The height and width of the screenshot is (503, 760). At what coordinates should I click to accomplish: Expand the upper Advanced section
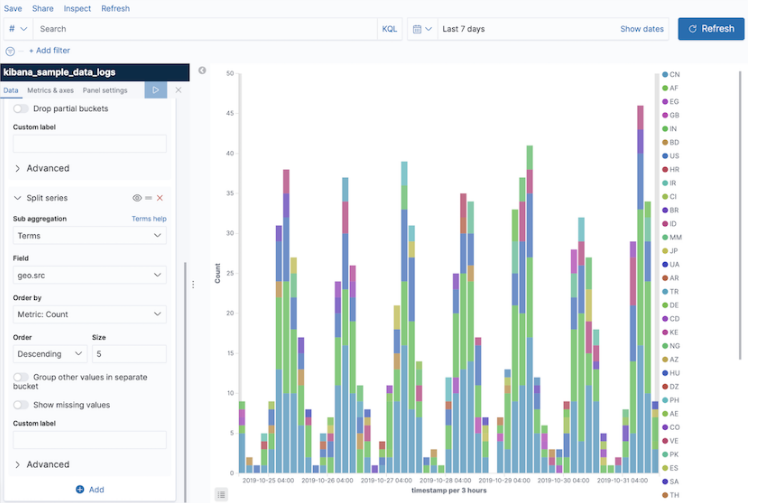point(42,168)
